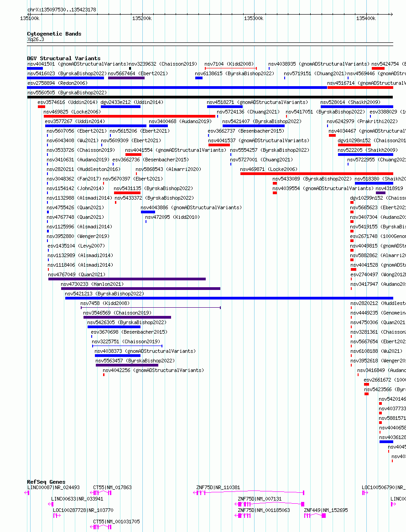Open nsv5667464 (Ebert2021) variant label
This screenshot has height=532, width=406.
pyautogui.click(x=138, y=74)
